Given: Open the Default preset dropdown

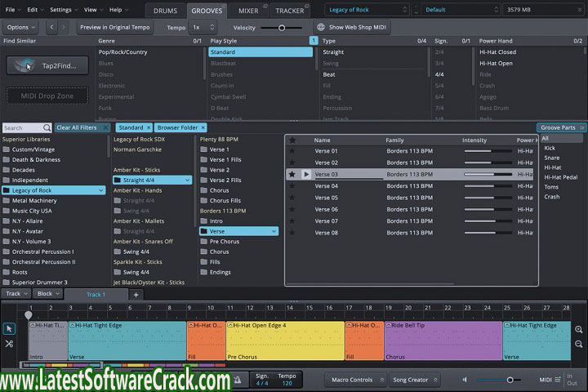Looking at the screenshot, I should pos(461,10).
